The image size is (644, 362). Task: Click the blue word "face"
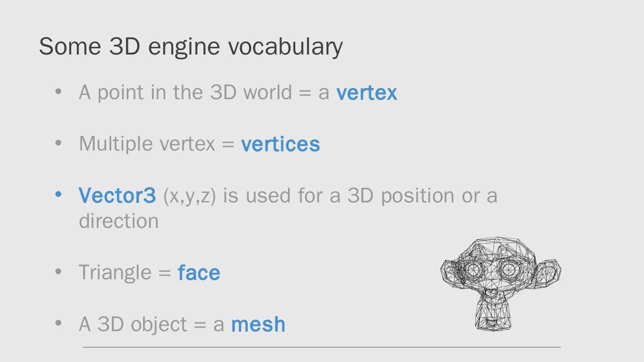point(199,273)
